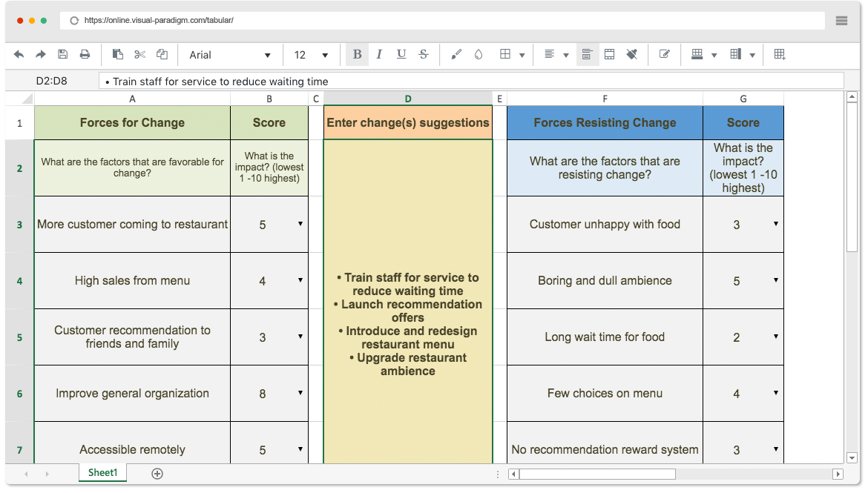868x493 pixels.
Task: Click the D2:D8 cell reference box
Action: [x=51, y=81]
